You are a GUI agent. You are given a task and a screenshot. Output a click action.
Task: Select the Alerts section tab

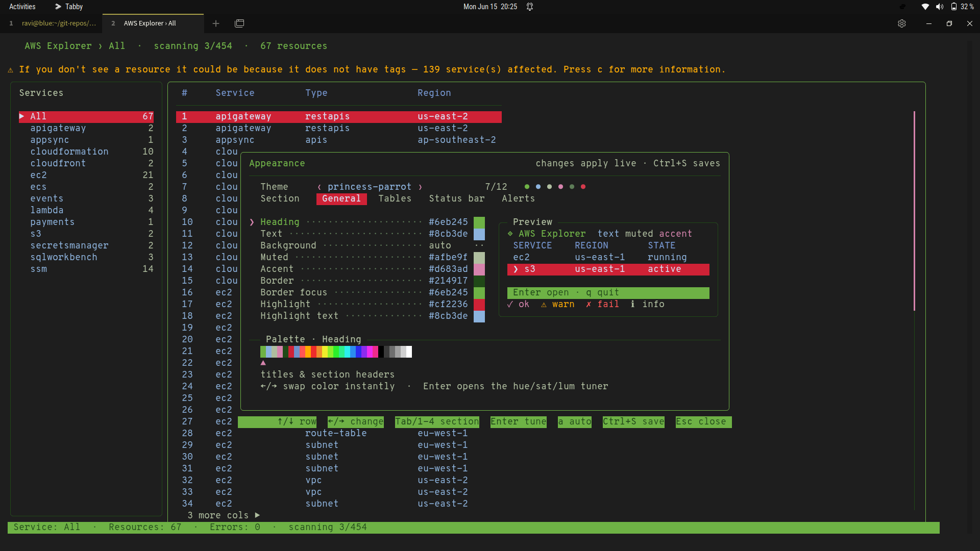(518, 198)
